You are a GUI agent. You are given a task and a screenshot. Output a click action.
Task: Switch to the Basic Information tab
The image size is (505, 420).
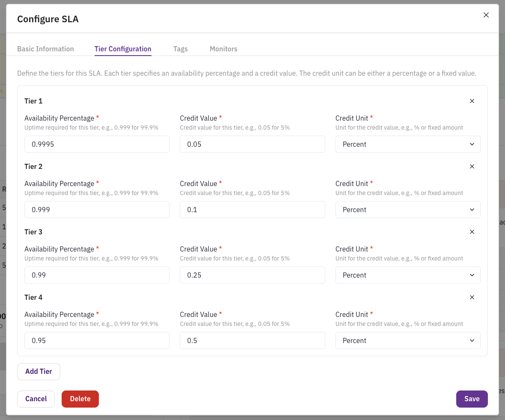pyautogui.click(x=45, y=49)
